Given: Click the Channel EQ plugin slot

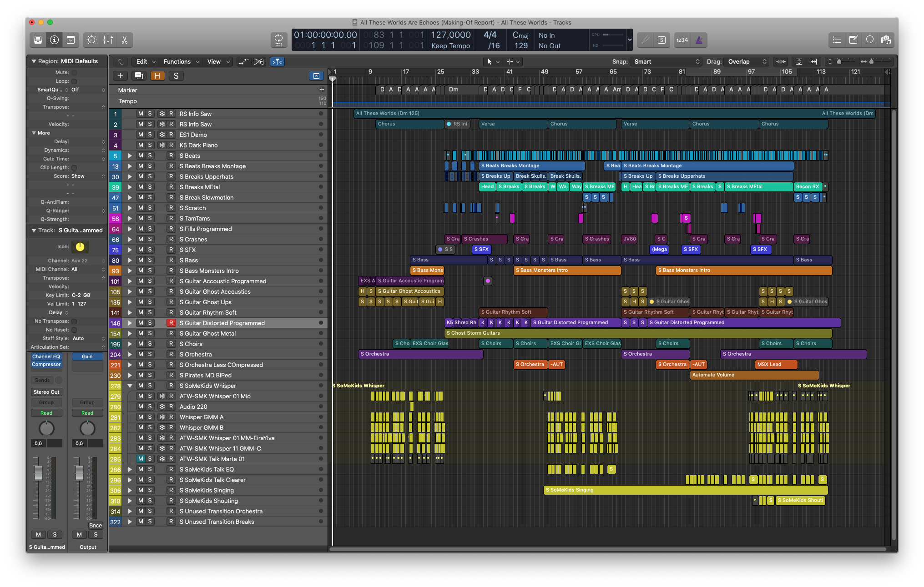Looking at the screenshot, I should [x=46, y=357].
